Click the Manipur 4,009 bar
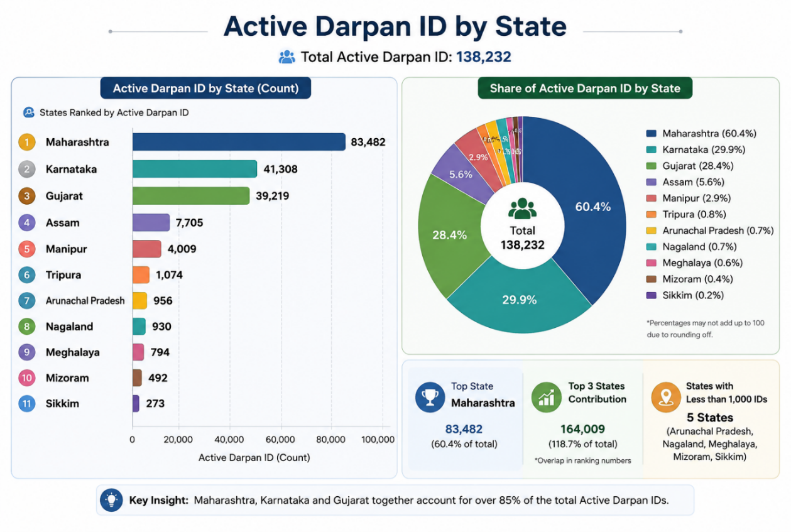 tap(147, 249)
